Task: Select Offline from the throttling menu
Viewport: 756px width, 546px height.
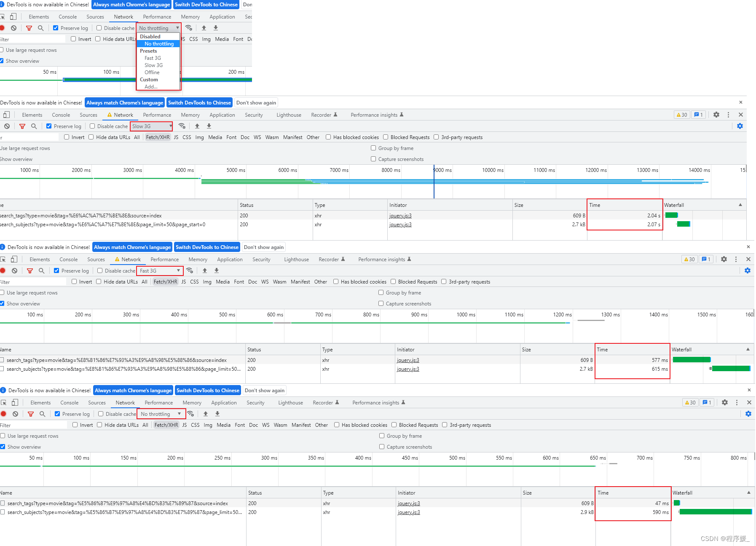Action: pyautogui.click(x=152, y=72)
